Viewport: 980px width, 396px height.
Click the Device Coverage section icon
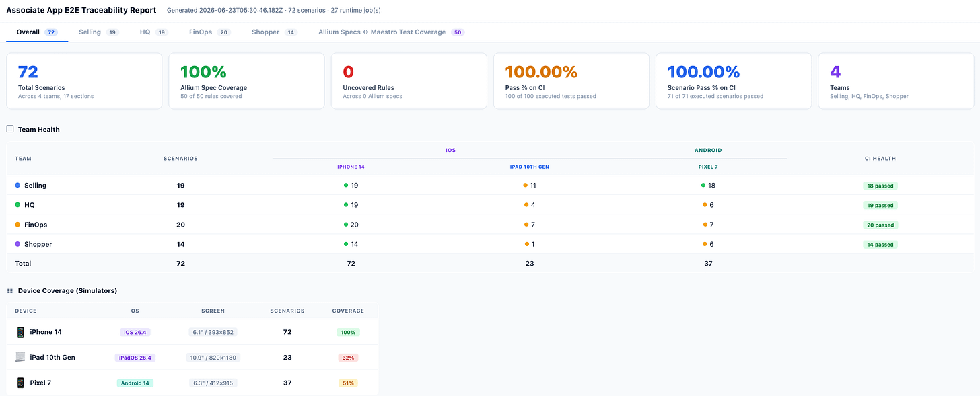tap(10, 290)
